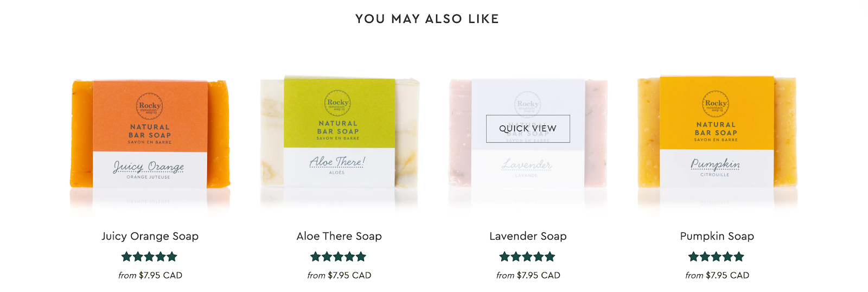Click the star rating under Pumpkin Soap
This screenshot has width=868, height=292.
coord(716,257)
